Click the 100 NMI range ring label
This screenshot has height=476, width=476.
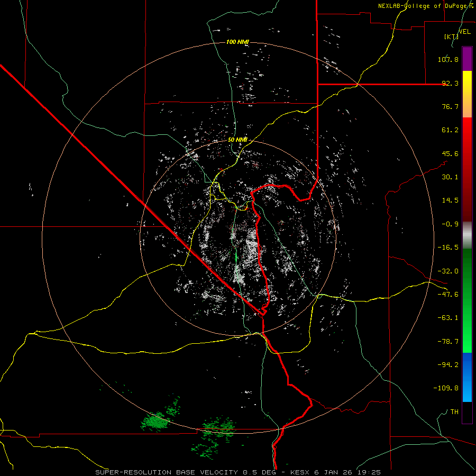pos(237,42)
